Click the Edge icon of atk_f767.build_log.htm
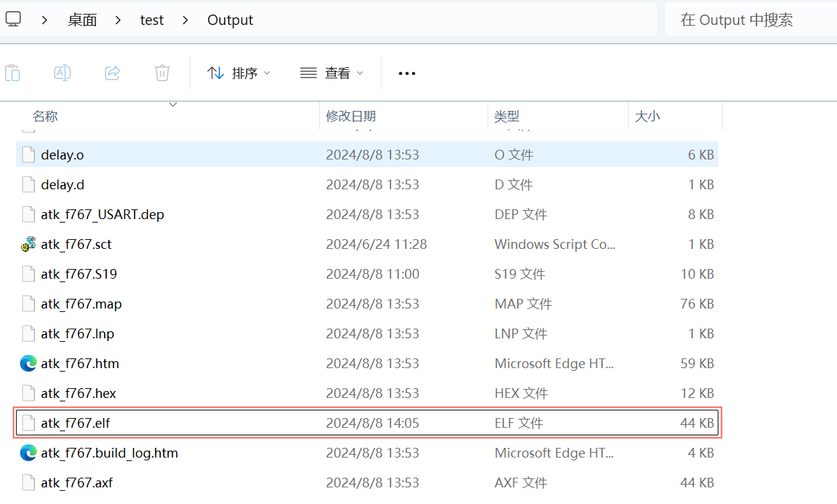 pos(28,453)
